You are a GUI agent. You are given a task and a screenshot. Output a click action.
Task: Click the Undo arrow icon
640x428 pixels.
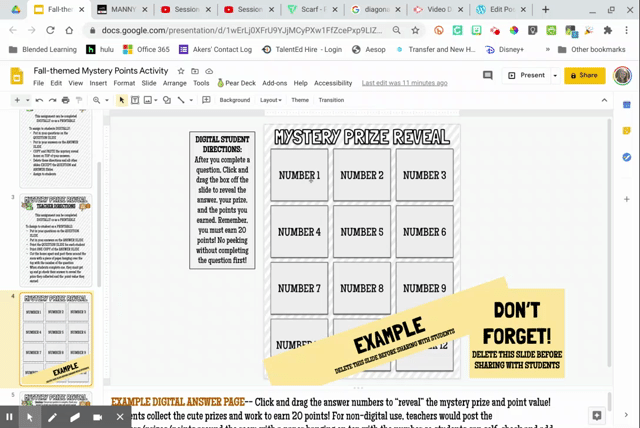coord(39,100)
